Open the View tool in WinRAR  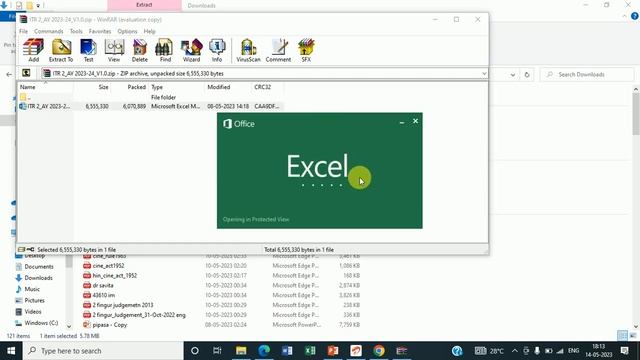coord(114,50)
